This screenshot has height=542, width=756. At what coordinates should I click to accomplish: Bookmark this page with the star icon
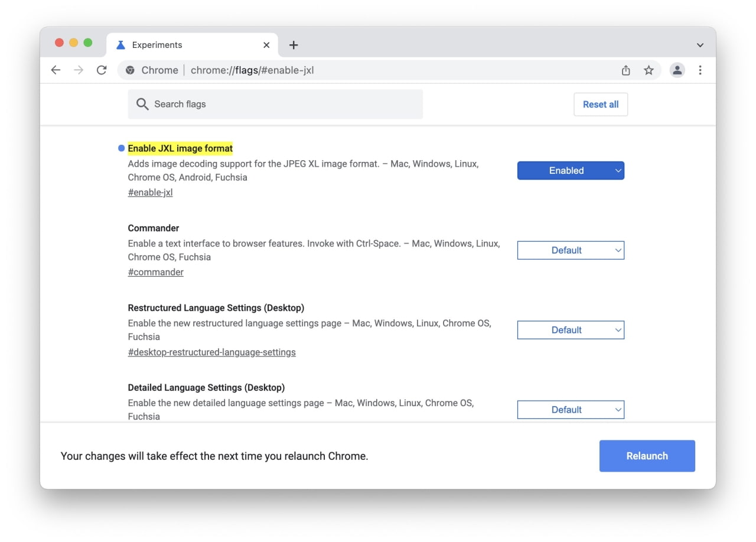click(649, 70)
